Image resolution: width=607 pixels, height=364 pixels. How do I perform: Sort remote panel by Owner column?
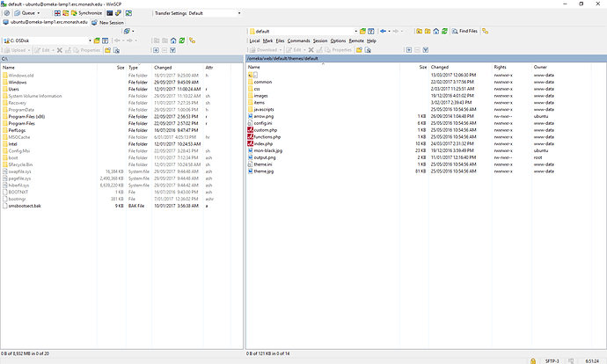click(x=561, y=67)
